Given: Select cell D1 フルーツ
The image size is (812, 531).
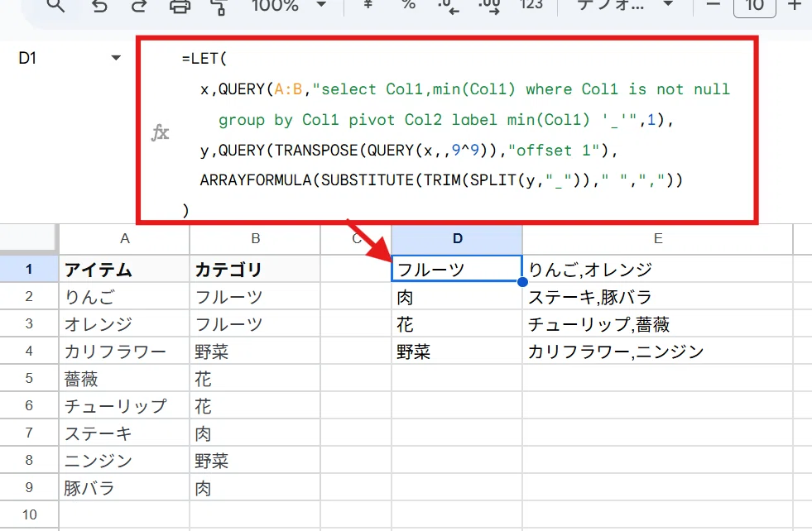Looking at the screenshot, I should point(457,269).
